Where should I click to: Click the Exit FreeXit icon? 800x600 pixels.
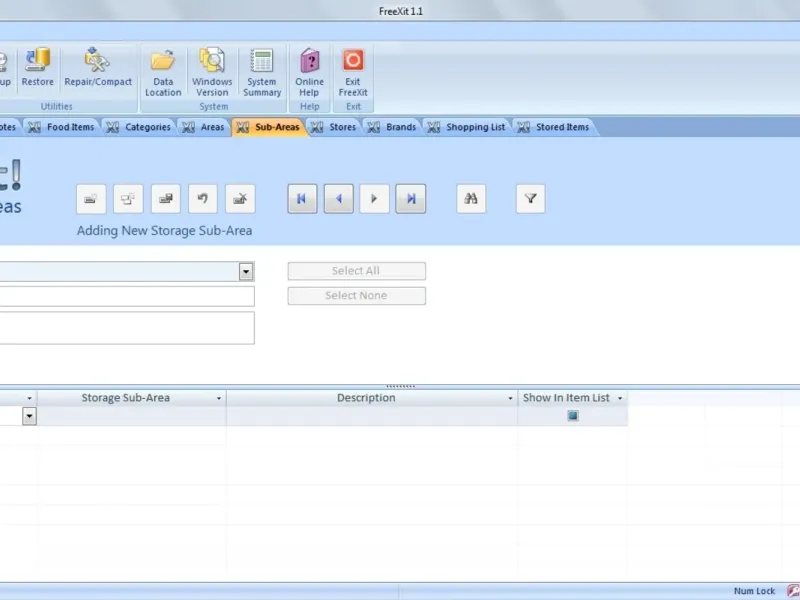pyautogui.click(x=353, y=60)
